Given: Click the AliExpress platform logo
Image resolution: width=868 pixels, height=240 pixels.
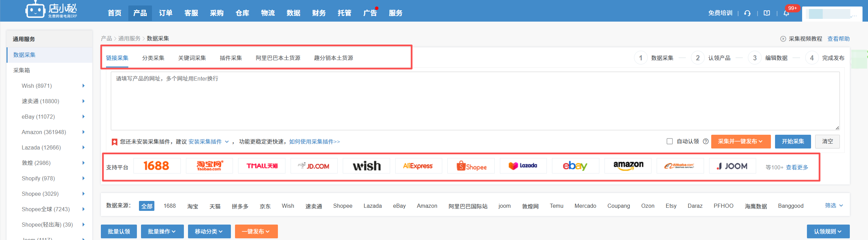Looking at the screenshot, I should 419,166.
